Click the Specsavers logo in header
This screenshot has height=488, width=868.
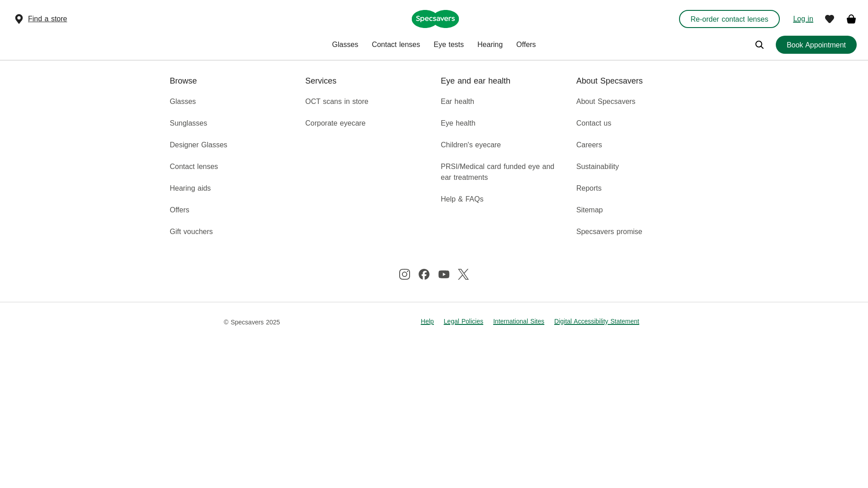[435, 19]
